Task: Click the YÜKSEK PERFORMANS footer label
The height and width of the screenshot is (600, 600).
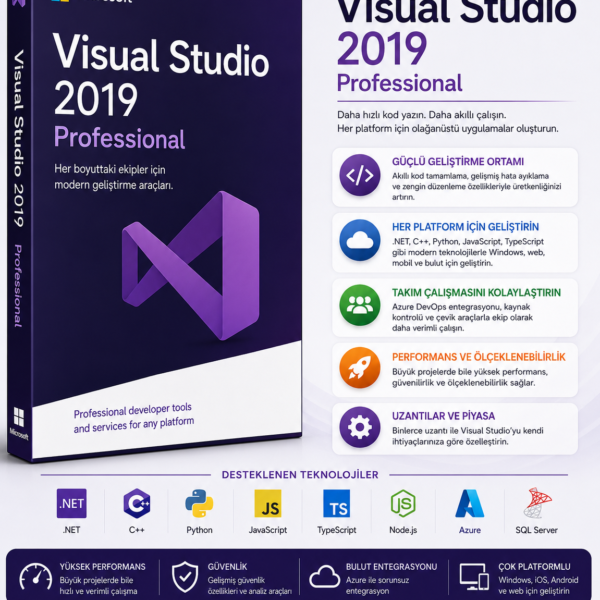Action: [x=103, y=567]
